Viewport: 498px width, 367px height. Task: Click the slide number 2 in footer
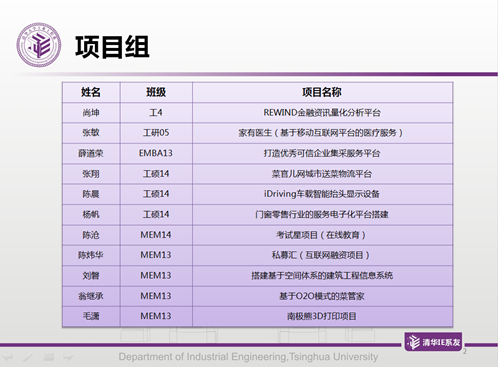coord(465,351)
